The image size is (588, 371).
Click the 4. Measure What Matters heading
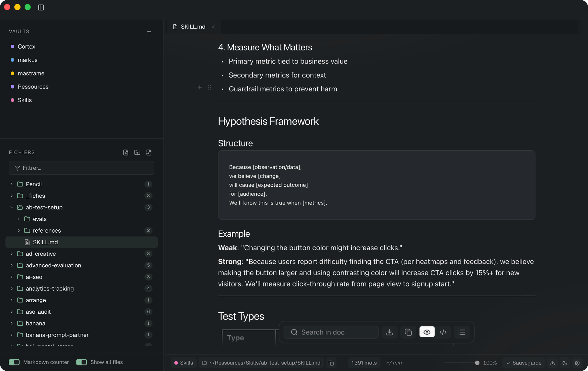tap(265, 47)
